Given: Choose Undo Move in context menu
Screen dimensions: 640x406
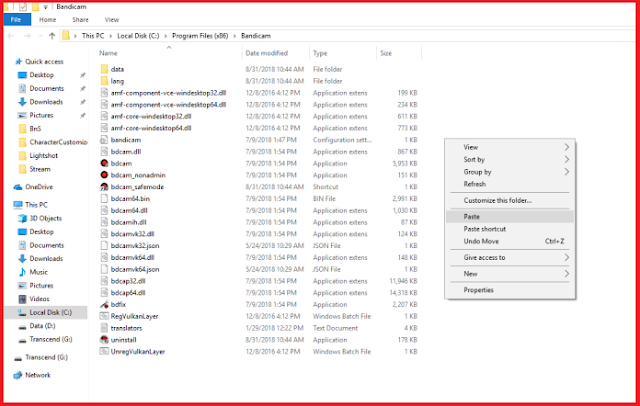Looking at the screenshot, I should (x=510, y=241).
